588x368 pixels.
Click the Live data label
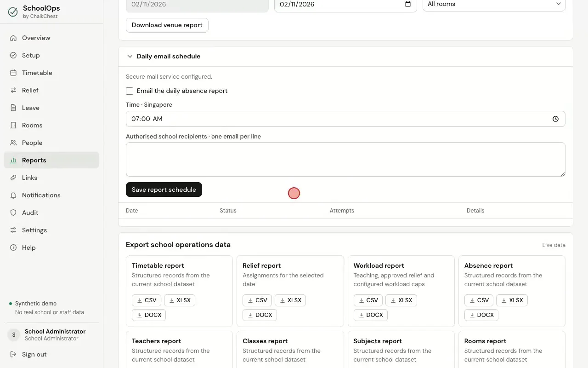[554, 245]
